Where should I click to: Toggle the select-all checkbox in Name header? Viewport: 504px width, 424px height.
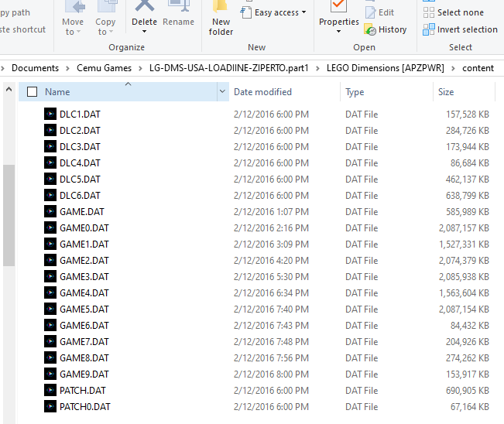[33, 92]
